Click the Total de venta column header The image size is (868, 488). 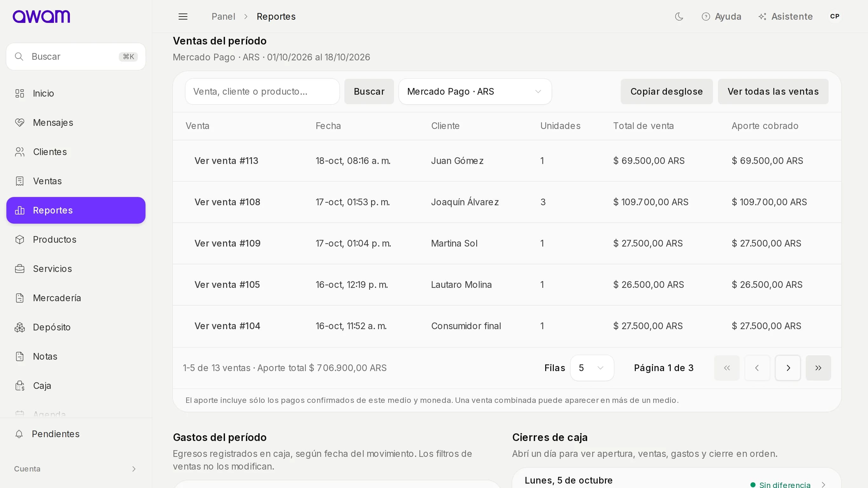[643, 126]
